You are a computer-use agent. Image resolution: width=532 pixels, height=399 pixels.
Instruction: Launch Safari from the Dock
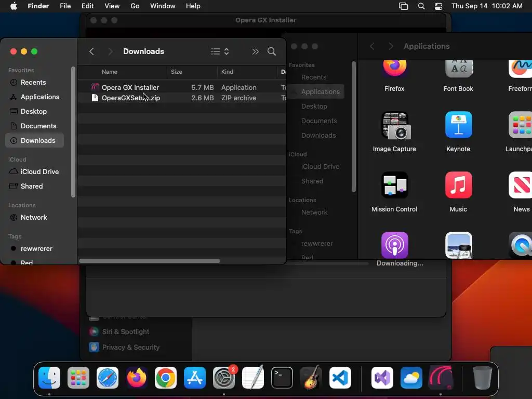point(108,378)
